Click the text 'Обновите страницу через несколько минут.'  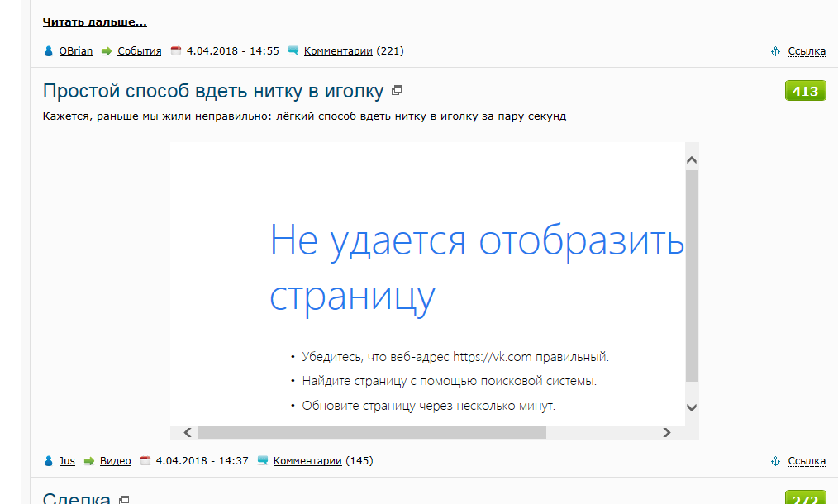(429, 406)
